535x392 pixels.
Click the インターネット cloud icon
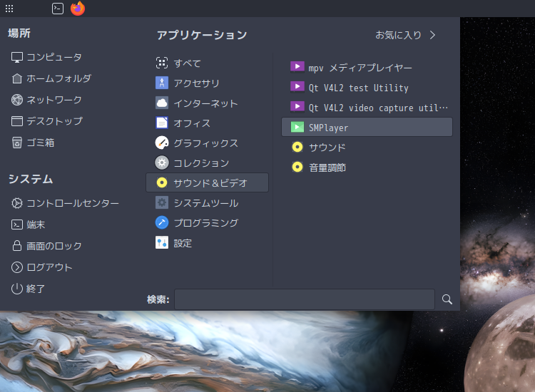click(162, 103)
